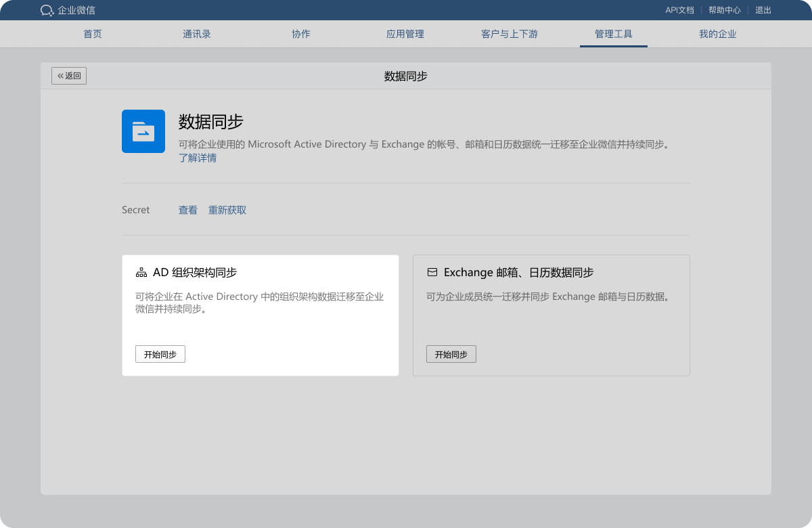Screen dimensions: 812x528
Task: Click the 企业微信 brand name text
Action: (x=76, y=10)
